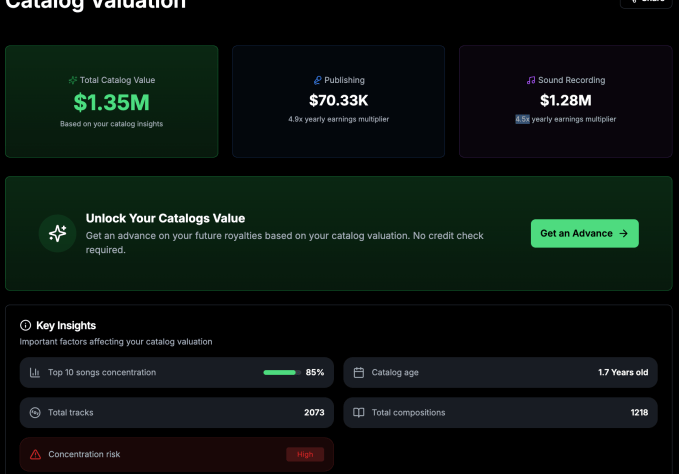Click the Catalog Valuation page title
The image size is (679, 474).
click(95, 4)
